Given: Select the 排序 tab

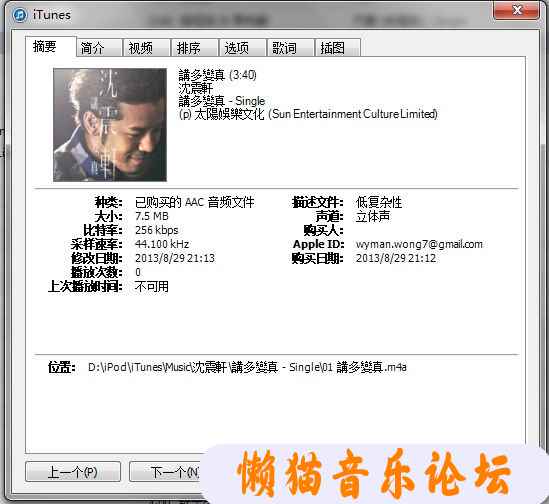Looking at the screenshot, I should click(x=195, y=48).
